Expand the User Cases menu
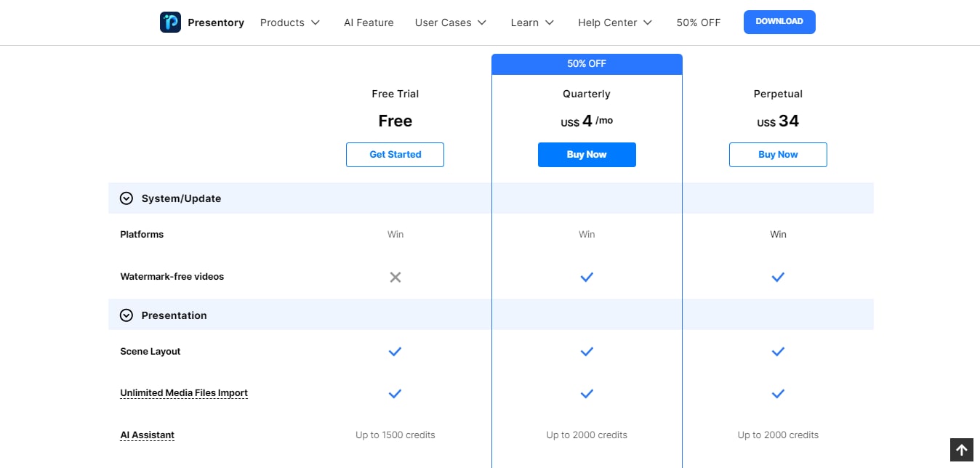The image size is (980, 468). (x=450, y=23)
